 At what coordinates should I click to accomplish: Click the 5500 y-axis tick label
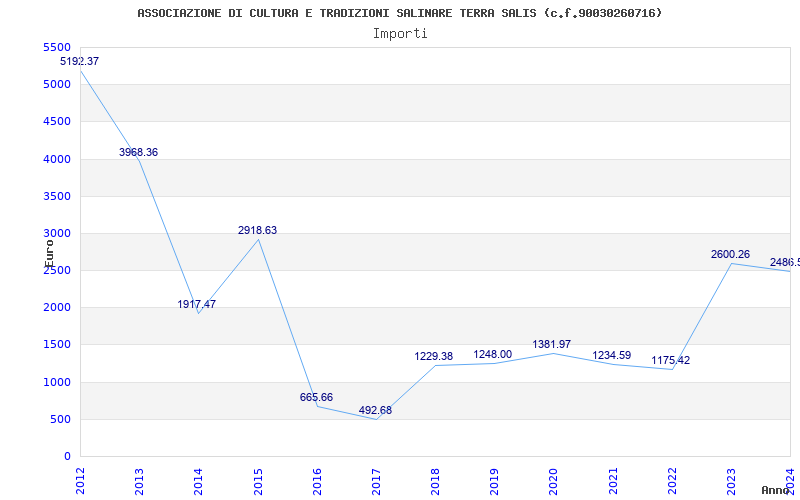57,47
